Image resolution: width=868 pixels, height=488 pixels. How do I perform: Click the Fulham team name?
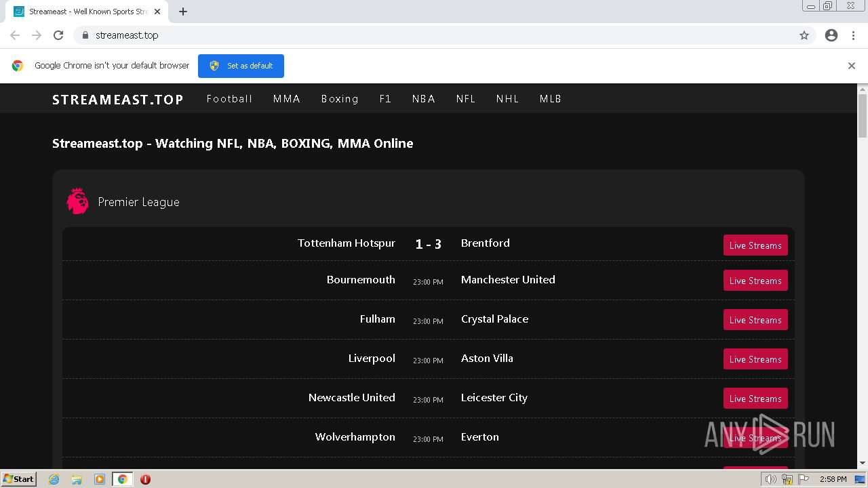pos(378,319)
